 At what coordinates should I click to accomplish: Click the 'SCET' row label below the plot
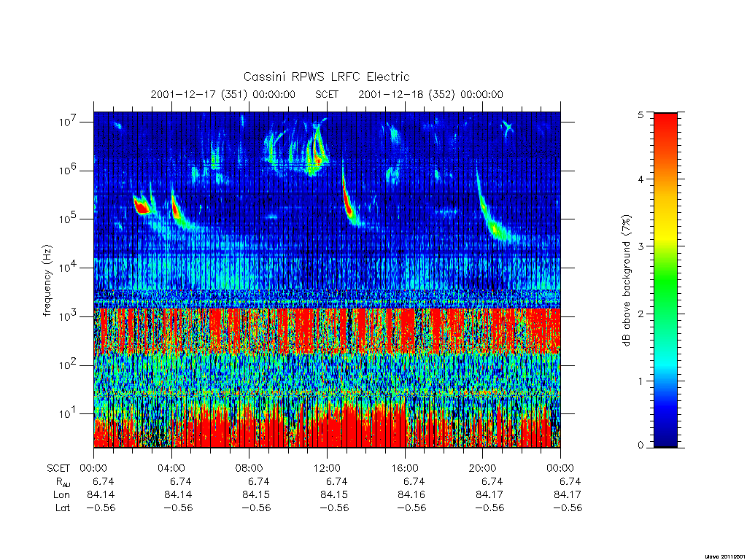[58, 468]
